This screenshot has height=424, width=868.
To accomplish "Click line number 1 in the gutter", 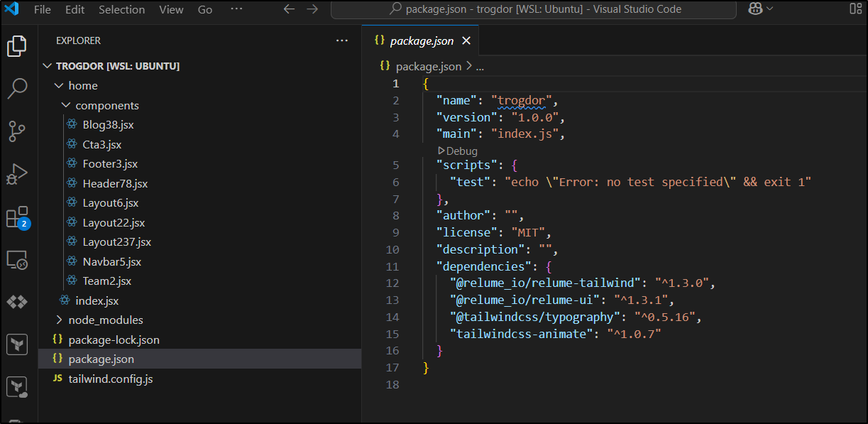I will click(396, 84).
